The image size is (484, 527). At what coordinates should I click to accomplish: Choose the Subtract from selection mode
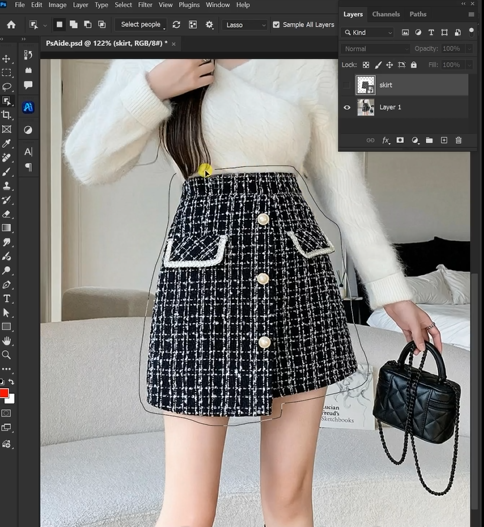pos(88,25)
